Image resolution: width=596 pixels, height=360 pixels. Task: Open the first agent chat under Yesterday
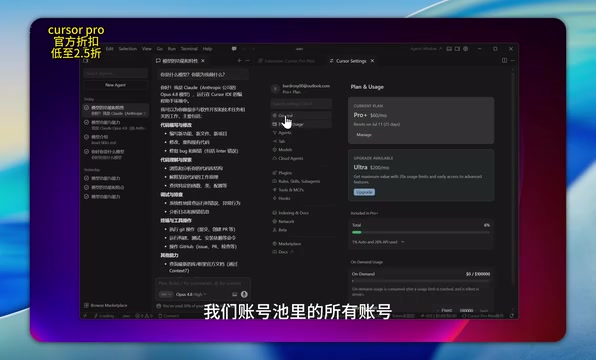tap(116, 178)
